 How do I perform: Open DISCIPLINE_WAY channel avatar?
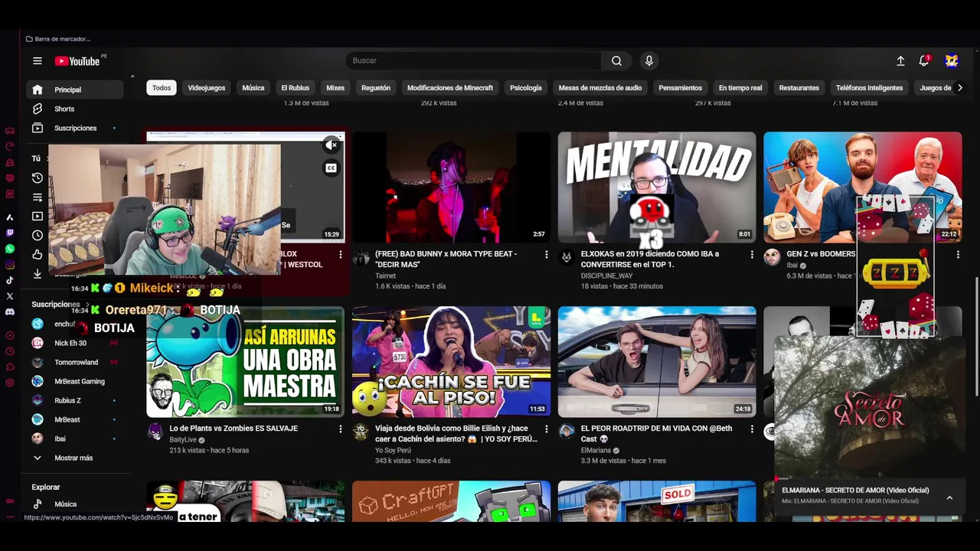click(x=567, y=257)
